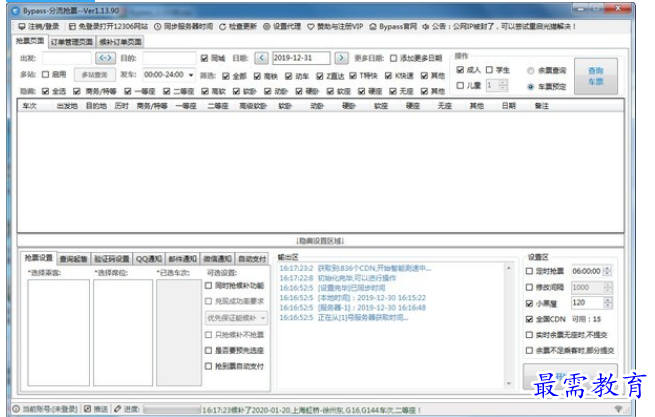Viewport: 655px width, 417px height.
Task: Click into 出发 station input
Action: [67, 58]
